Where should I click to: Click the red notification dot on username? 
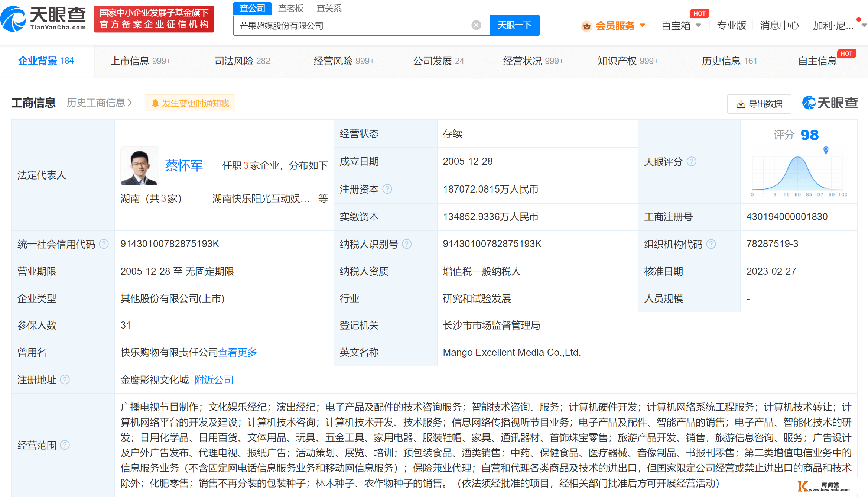(858, 19)
